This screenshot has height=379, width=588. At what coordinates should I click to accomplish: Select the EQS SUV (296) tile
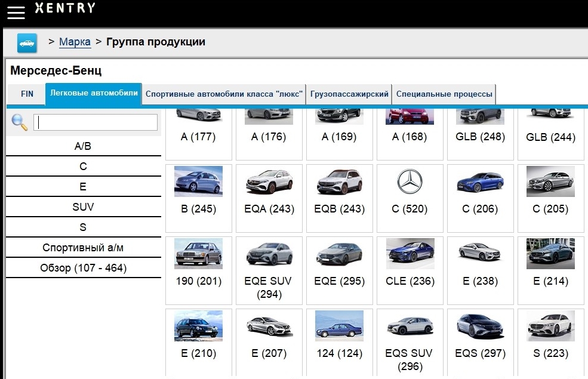(x=410, y=340)
